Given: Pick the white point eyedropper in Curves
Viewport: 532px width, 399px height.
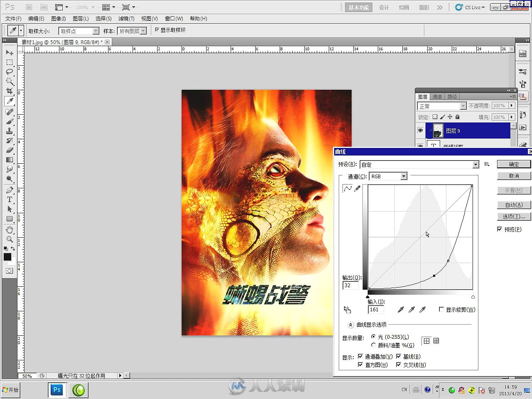Looking at the screenshot, I should click(422, 310).
